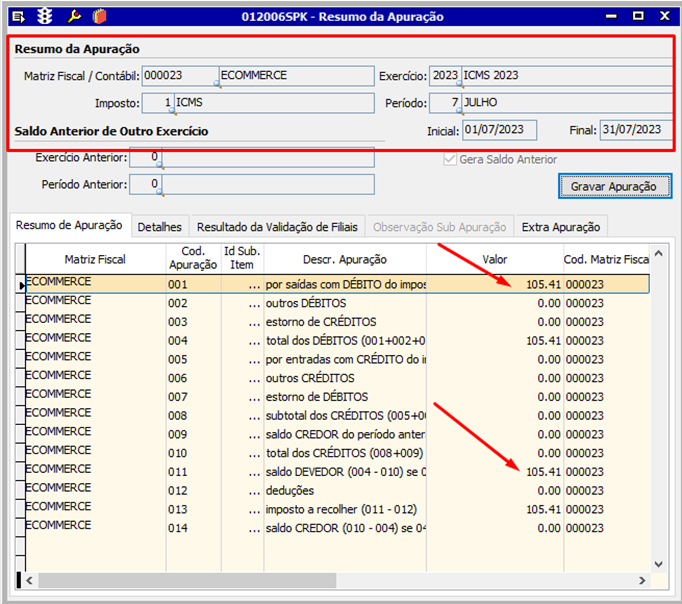
Task: Click the window menu icon in title bar
Action: pyautogui.click(x=18, y=16)
